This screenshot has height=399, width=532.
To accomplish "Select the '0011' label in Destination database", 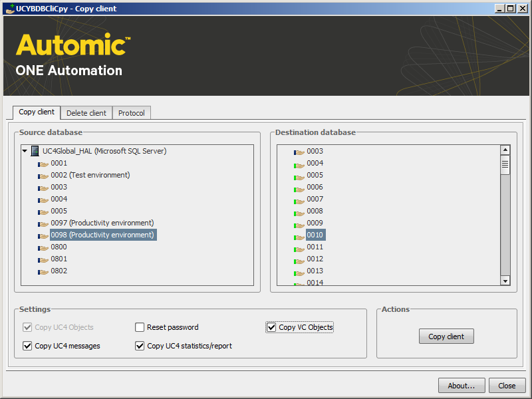I will click(x=315, y=247).
